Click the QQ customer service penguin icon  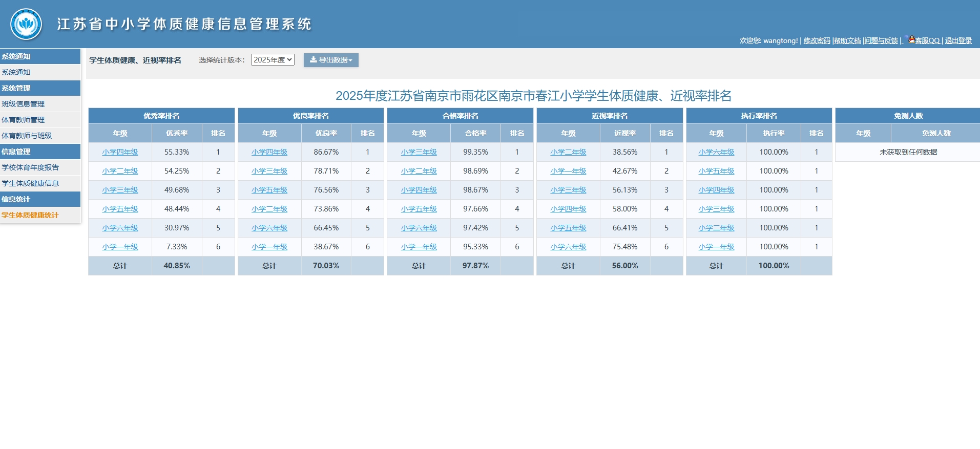(911, 39)
